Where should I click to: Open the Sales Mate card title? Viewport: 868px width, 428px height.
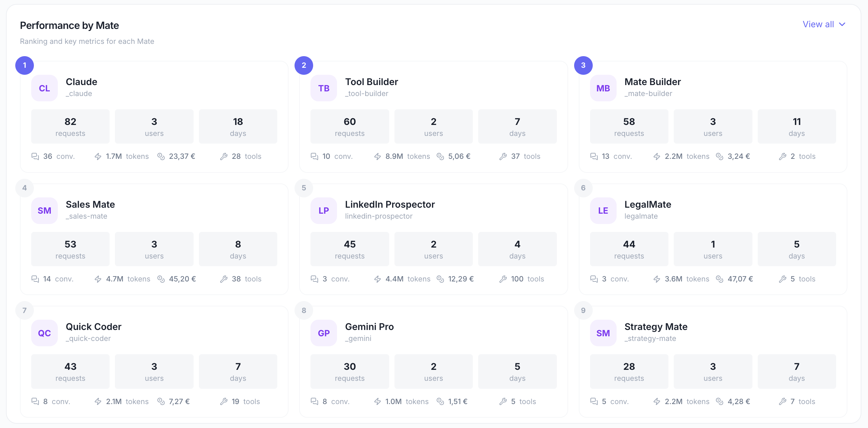pos(90,204)
